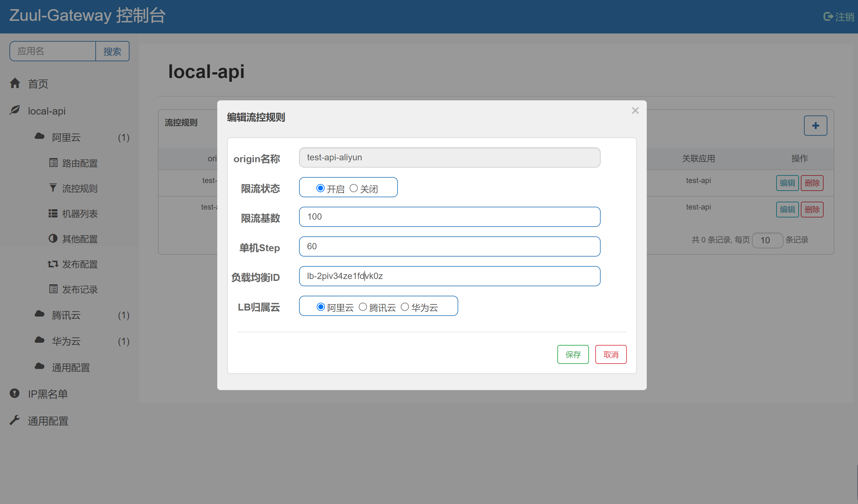Click 删除 in the first table row
858x504 pixels.
812,183
